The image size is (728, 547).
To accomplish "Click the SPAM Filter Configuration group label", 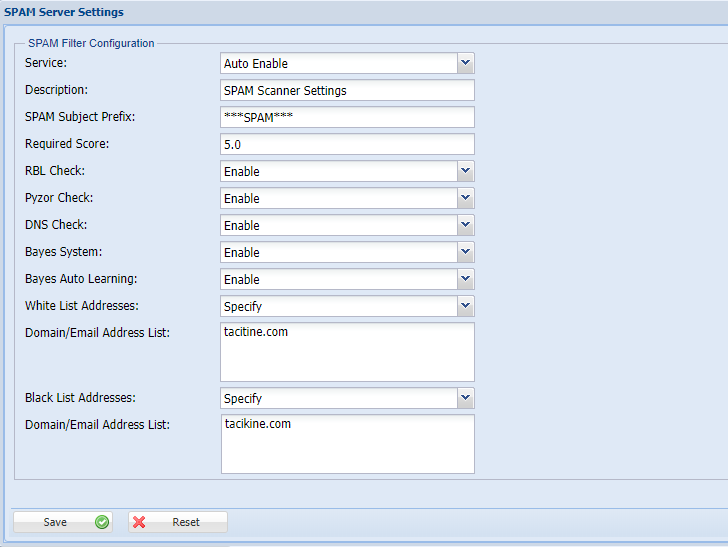I will (x=91, y=43).
